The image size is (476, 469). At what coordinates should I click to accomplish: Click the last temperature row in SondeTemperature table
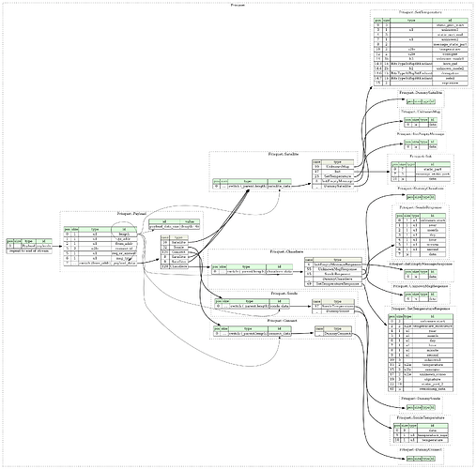[x=421, y=440]
